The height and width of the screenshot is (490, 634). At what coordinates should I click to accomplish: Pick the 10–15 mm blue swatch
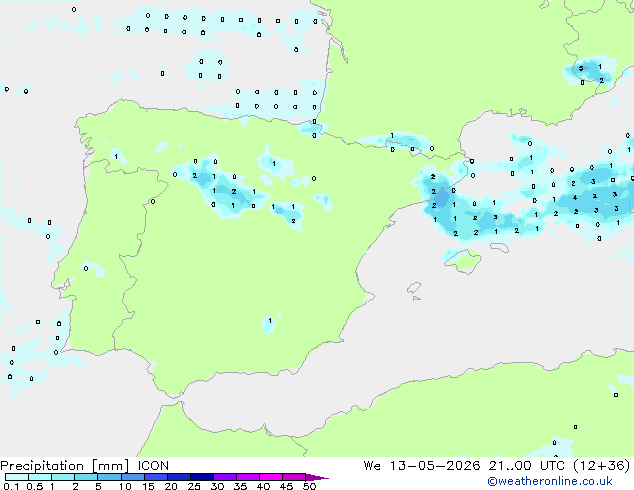[132, 477]
